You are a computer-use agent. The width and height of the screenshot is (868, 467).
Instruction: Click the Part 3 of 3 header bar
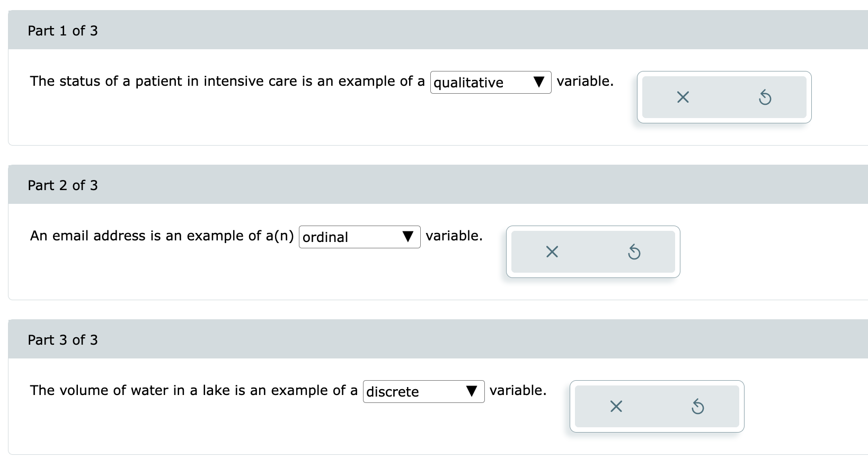pos(63,339)
